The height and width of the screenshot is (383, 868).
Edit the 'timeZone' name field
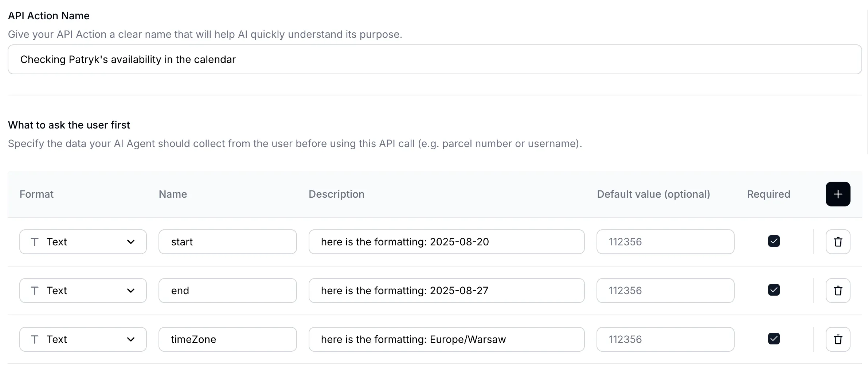point(227,339)
